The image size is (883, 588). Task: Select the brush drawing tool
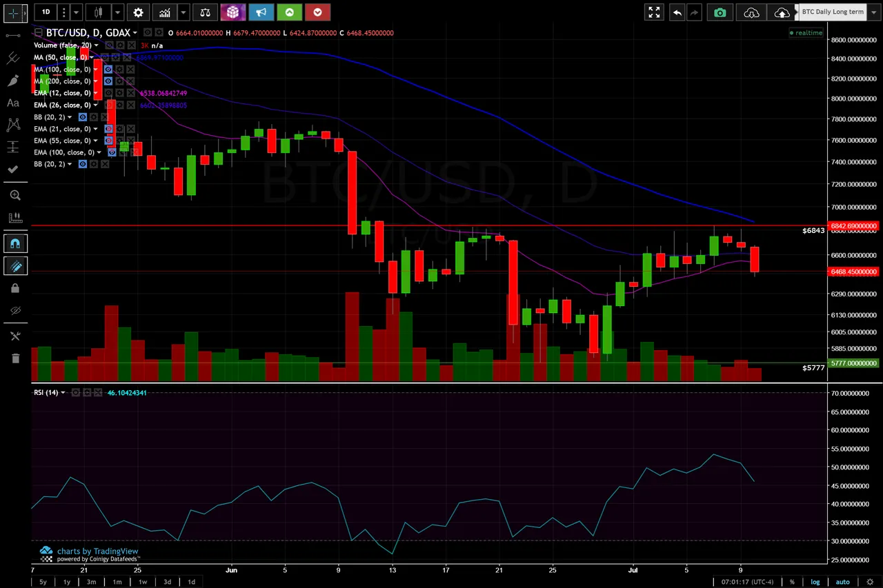[x=13, y=81]
